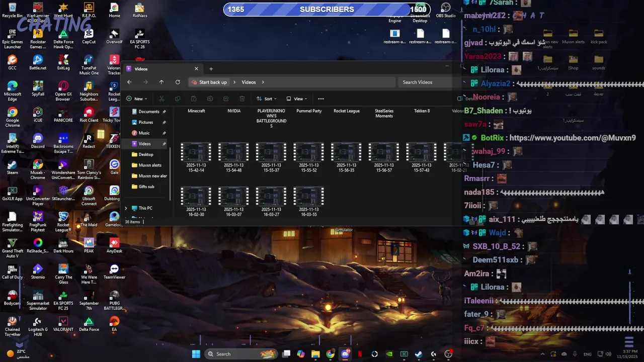This screenshot has width=644, height=362.
Task: Open Copilot from the taskbar
Action: click(x=301, y=354)
